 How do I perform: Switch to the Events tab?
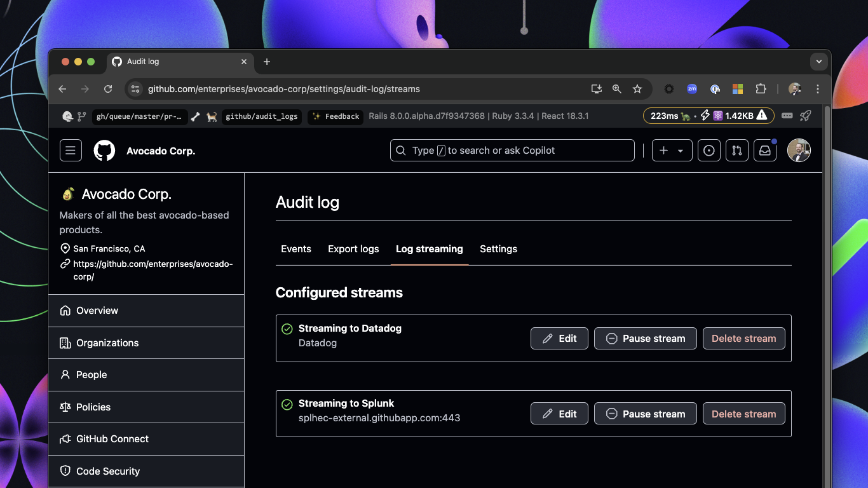point(295,248)
